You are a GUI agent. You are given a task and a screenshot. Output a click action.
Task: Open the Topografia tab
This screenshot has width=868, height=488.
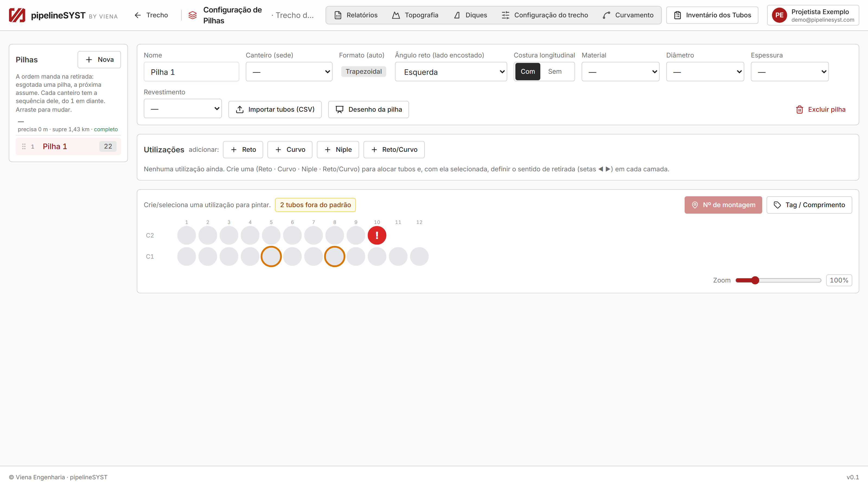point(415,15)
